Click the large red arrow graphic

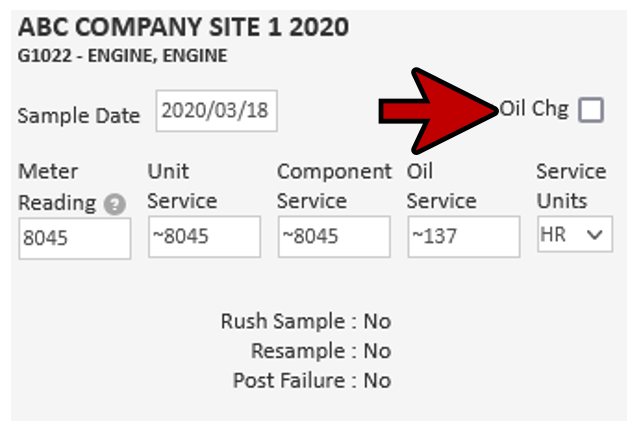pos(441,111)
